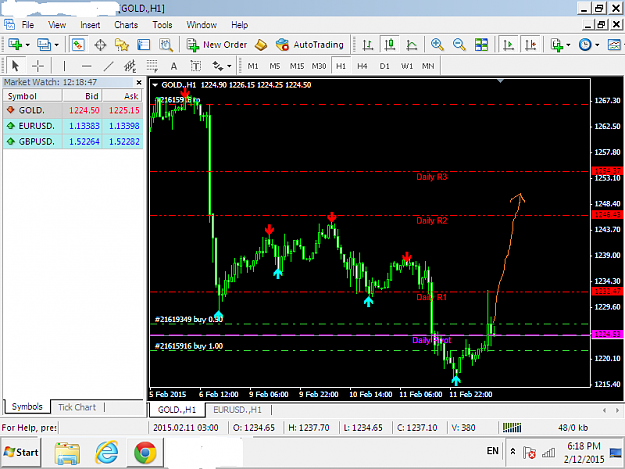Open the Periods clock icon
Screen dimensions: 625x469
[585, 45]
